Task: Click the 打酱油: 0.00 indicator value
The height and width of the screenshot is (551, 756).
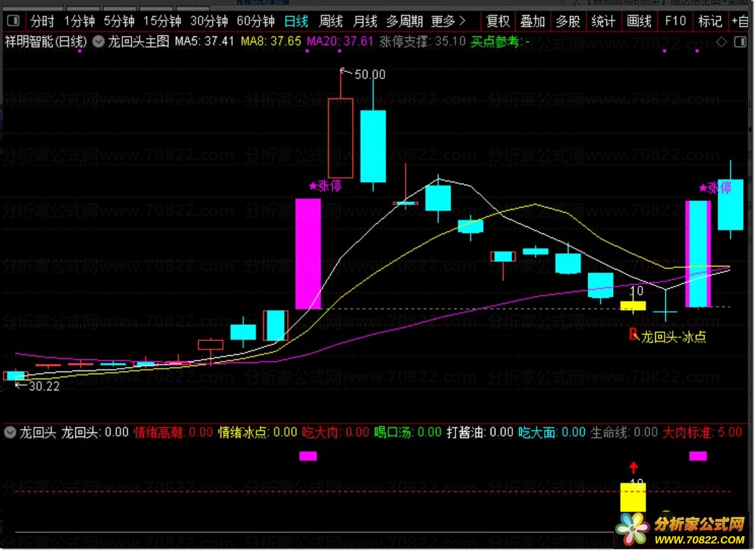Action: point(481,433)
